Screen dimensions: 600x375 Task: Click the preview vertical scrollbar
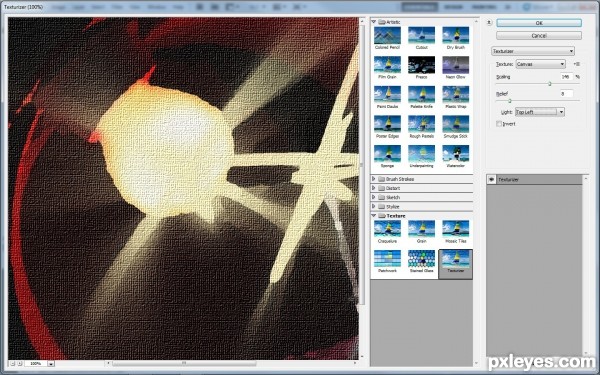361,165
